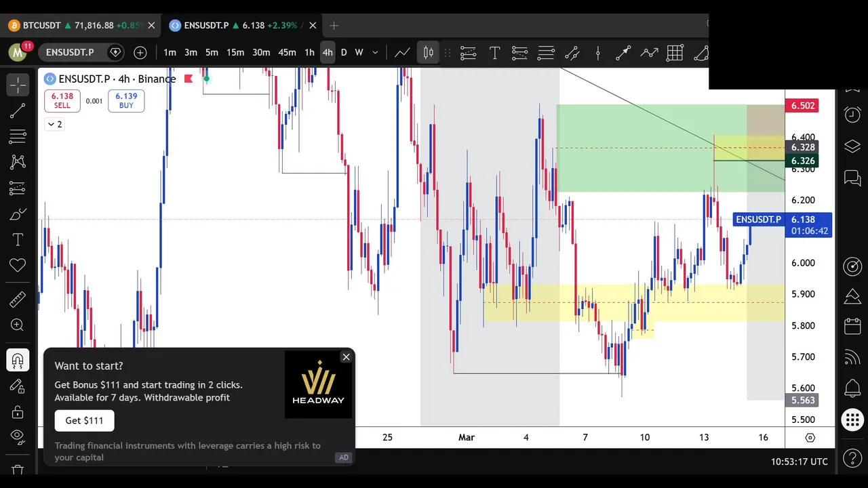Click the trash remove objects icon
This screenshot has width=868, height=488.
[x=18, y=470]
